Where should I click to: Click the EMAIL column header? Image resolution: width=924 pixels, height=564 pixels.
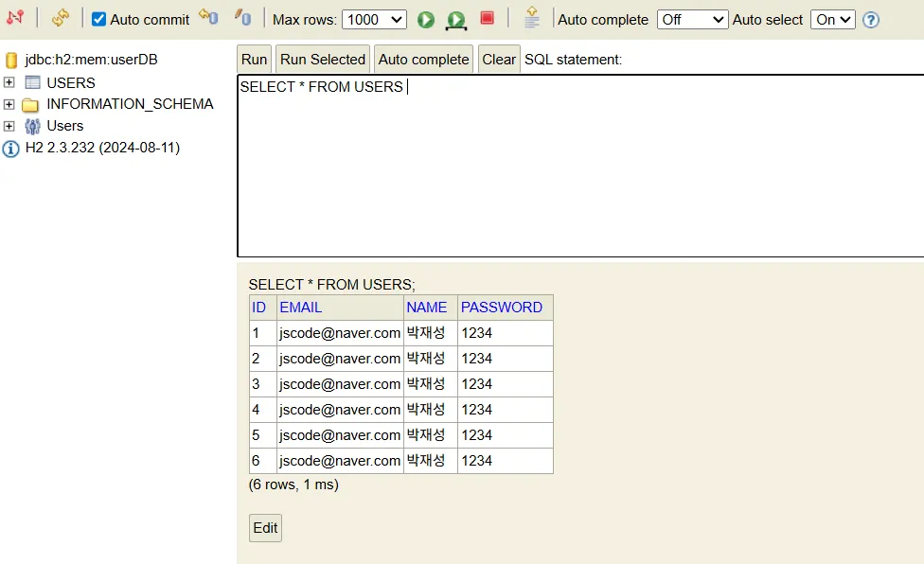pyautogui.click(x=340, y=308)
